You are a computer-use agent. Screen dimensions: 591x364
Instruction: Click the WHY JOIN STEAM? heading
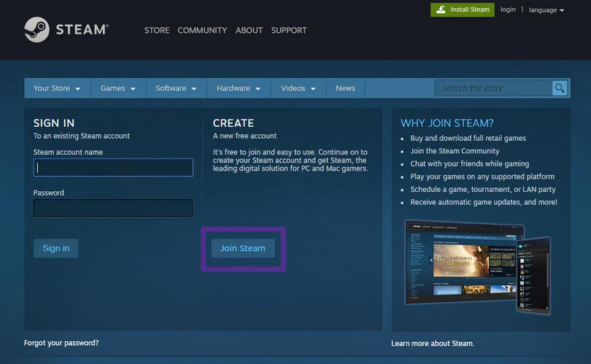coord(447,123)
